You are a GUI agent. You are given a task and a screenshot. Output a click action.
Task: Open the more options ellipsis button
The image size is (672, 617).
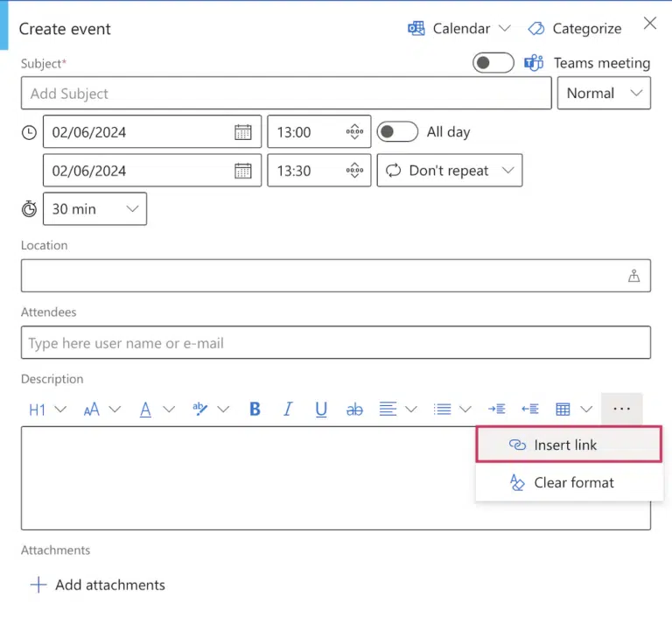pos(621,409)
